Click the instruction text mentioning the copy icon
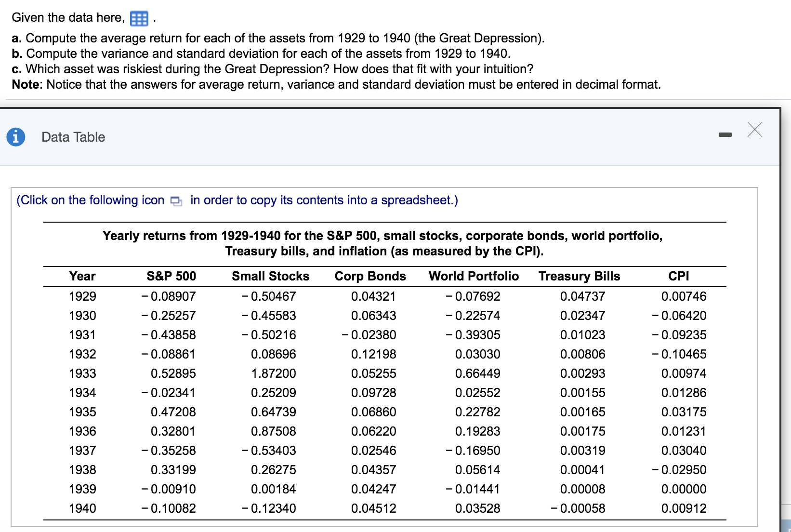 (x=237, y=200)
